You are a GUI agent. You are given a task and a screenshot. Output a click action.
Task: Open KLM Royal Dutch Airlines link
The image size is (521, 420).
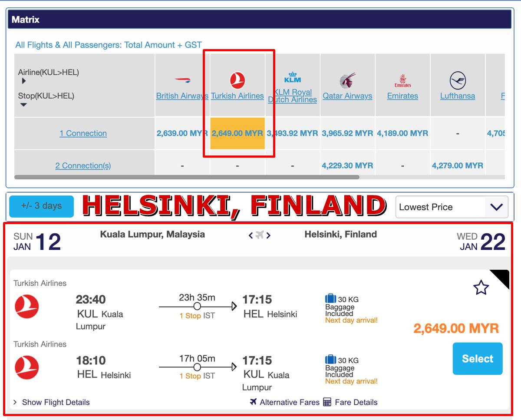click(293, 96)
